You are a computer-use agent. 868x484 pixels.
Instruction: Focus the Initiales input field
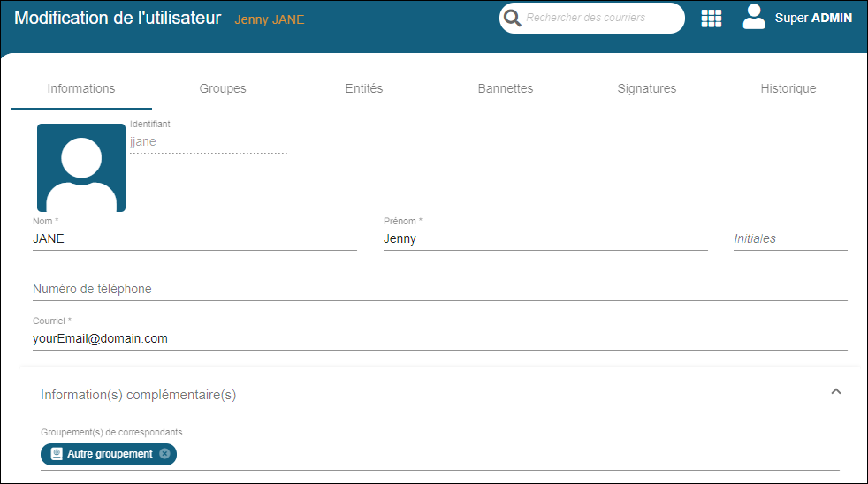point(789,238)
